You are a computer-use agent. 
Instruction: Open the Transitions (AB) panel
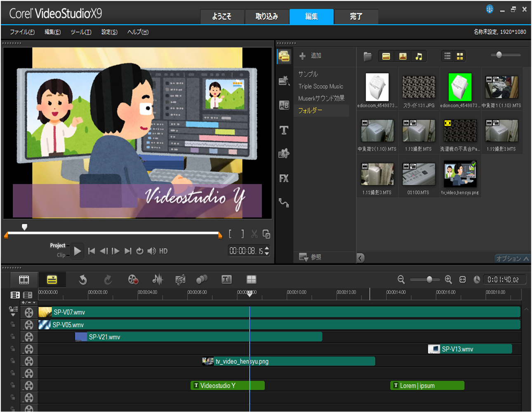click(x=284, y=105)
